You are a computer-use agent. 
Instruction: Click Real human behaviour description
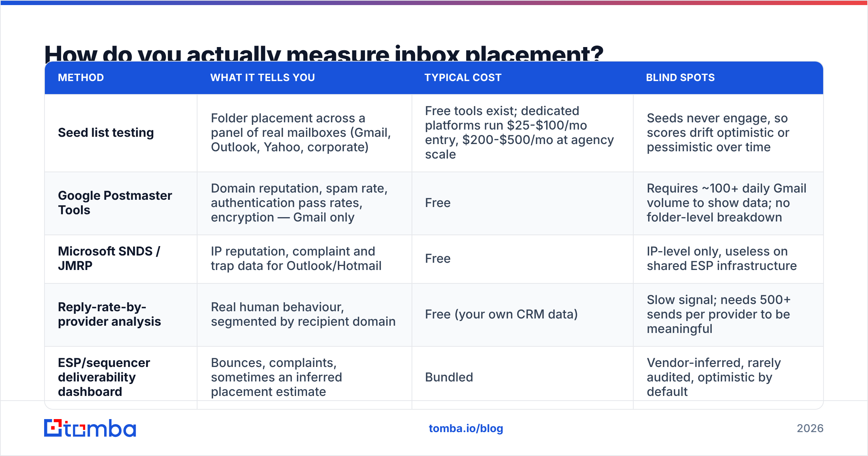coord(303,314)
